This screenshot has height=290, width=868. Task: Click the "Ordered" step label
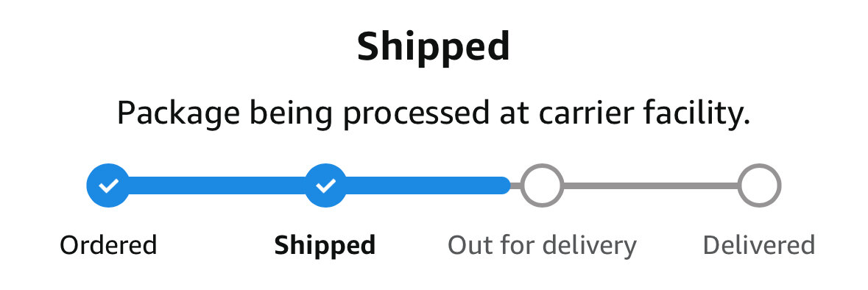tap(108, 245)
